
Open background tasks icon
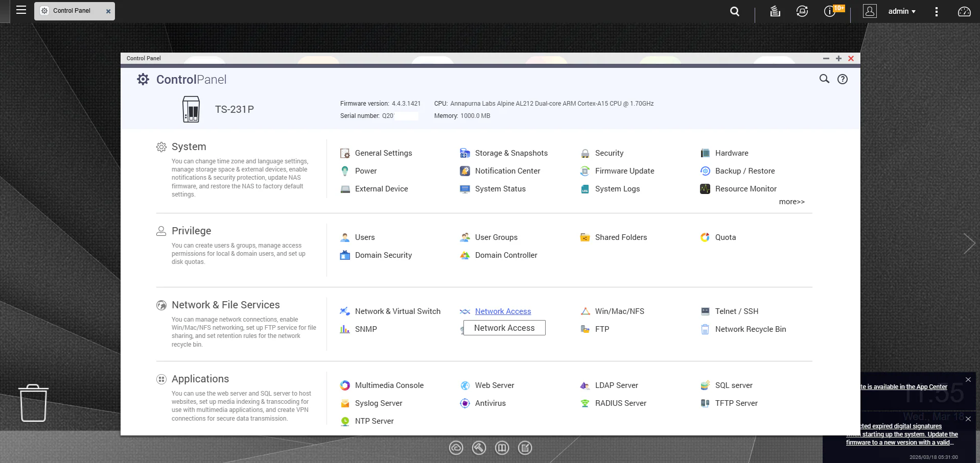[775, 11]
